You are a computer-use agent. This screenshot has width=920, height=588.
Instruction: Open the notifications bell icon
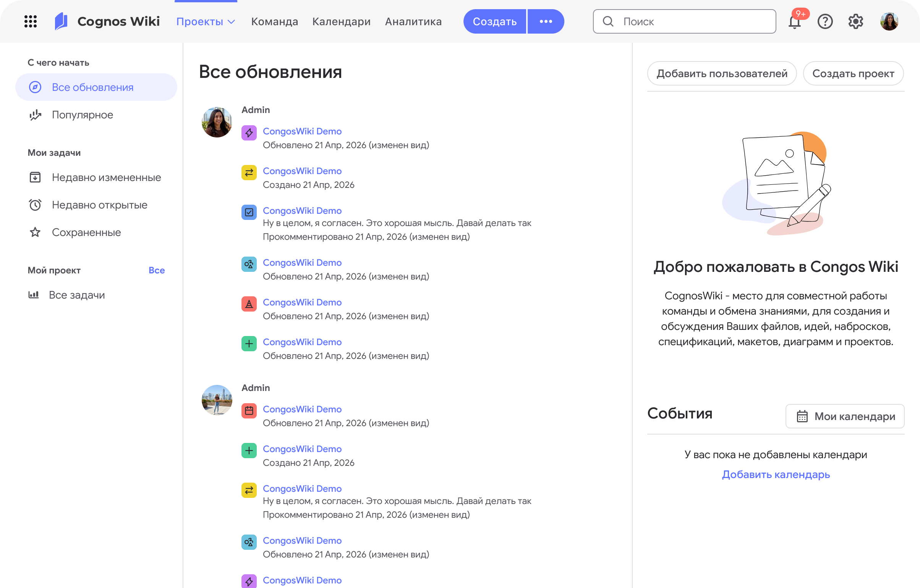click(795, 22)
